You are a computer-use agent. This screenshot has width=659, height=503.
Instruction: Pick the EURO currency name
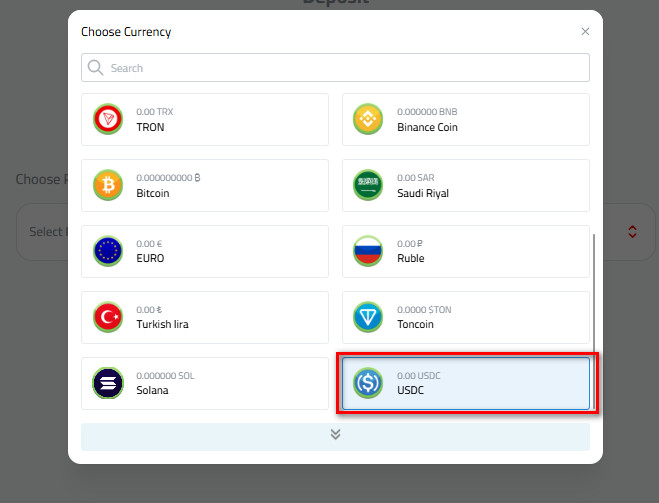150,258
